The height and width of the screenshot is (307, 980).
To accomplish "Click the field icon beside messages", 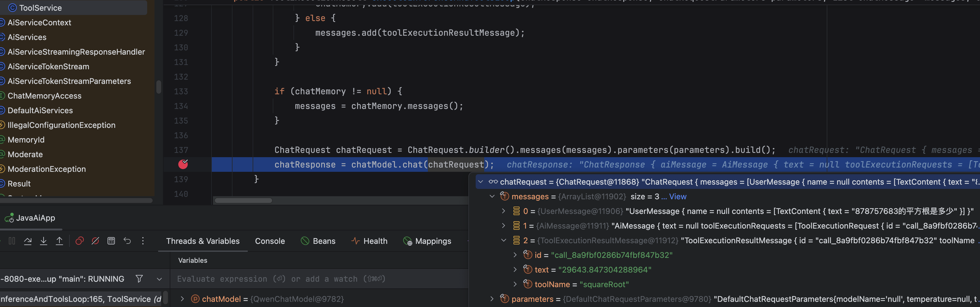I will tap(504, 196).
